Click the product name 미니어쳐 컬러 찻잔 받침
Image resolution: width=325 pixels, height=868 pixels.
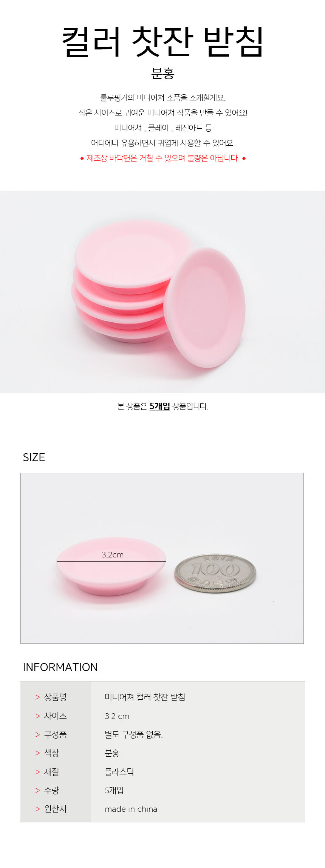pos(145,697)
